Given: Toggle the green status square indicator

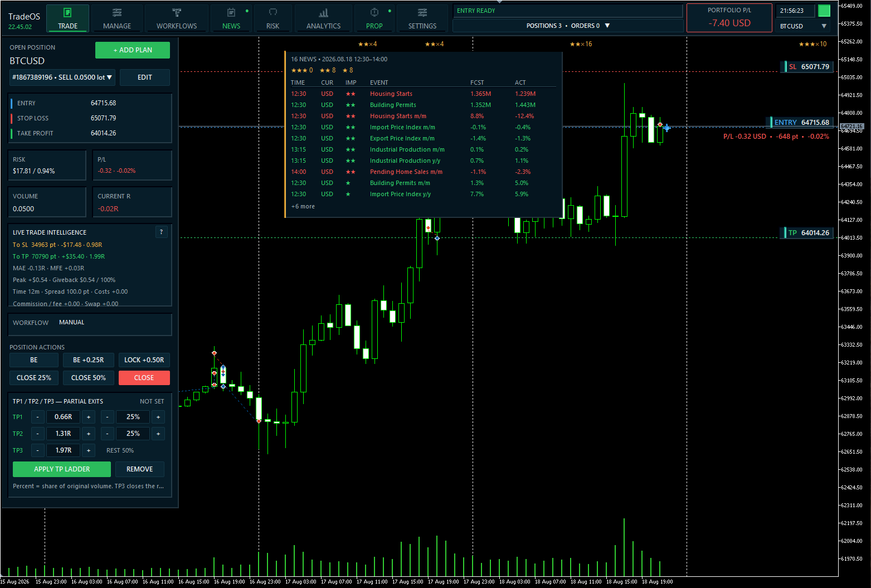Looking at the screenshot, I should (x=824, y=11).
